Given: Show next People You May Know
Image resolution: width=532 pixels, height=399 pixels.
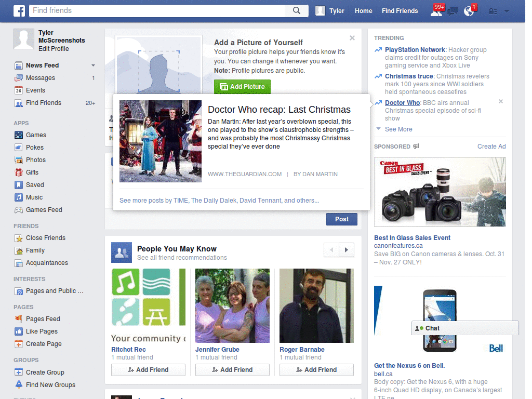Looking at the screenshot, I should [x=347, y=250].
